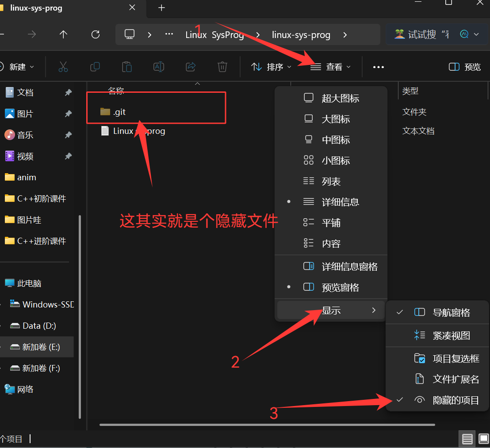Viewport: 490px width, 448px height.
Task: Click Linux SysProg breadcrumb
Action: point(214,34)
